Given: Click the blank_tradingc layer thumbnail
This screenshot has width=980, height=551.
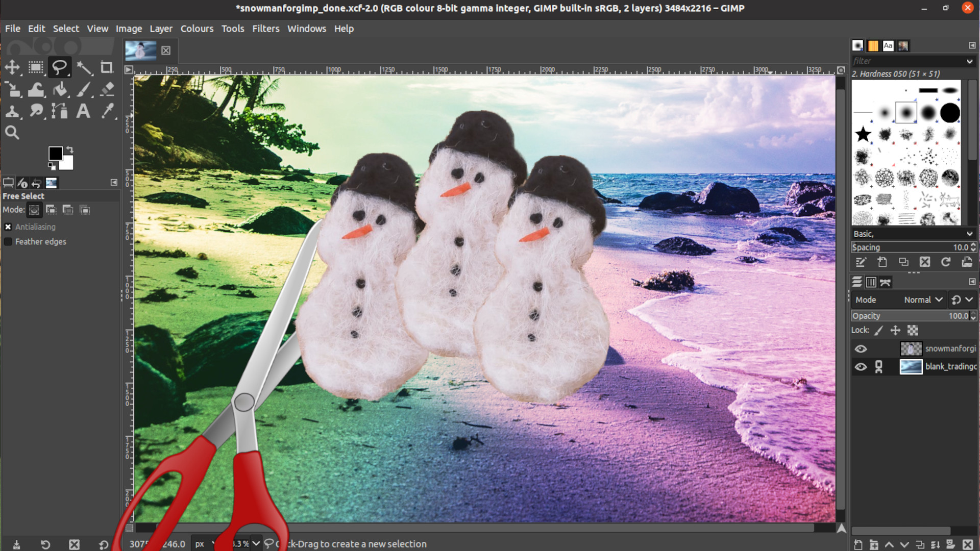Looking at the screenshot, I should pos(910,366).
